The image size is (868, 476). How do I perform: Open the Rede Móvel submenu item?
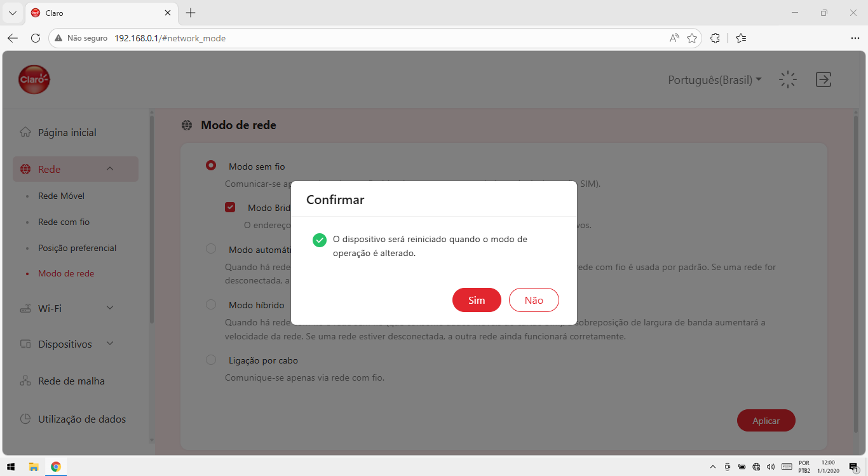click(61, 196)
